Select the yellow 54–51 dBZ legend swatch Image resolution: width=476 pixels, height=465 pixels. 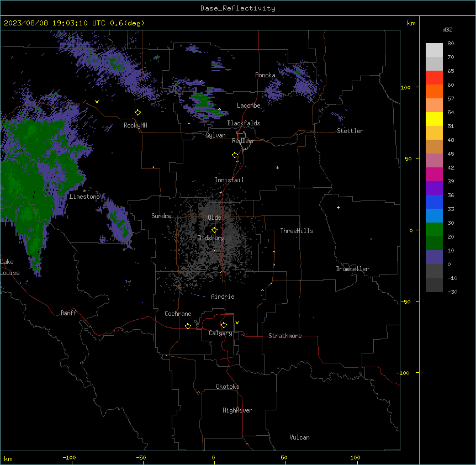click(x=434, y=119)
